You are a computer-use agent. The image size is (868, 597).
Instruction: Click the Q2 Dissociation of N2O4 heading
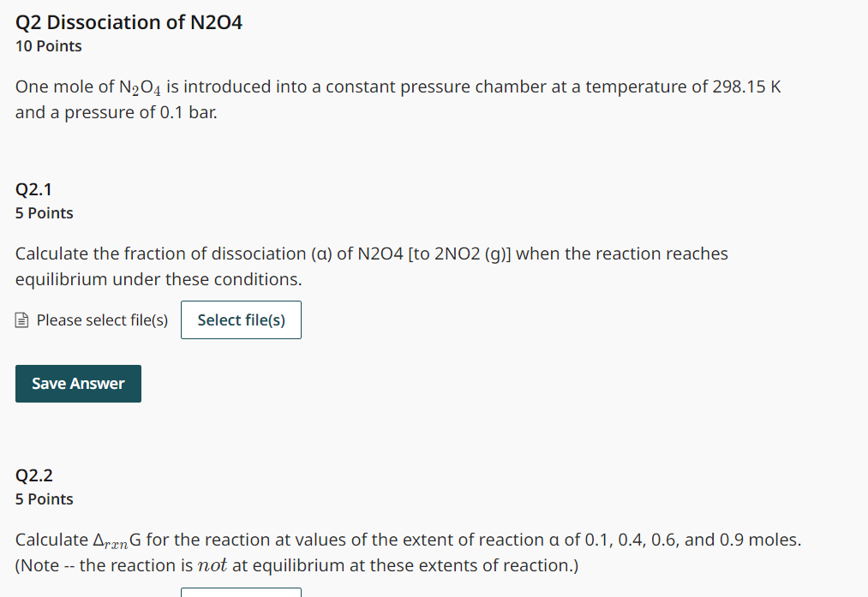point(129,22)
